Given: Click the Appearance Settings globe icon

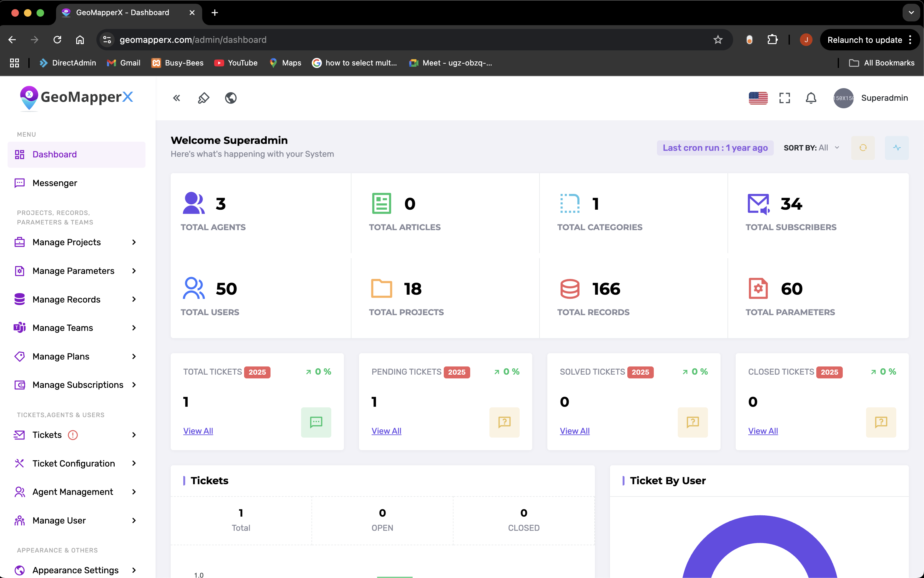Looking at the screenshot, I should (20, 570).
